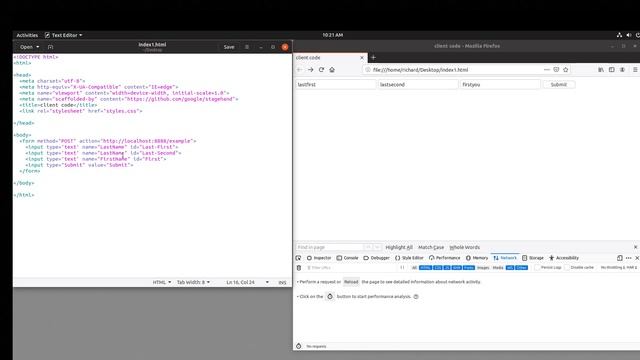Open a new Firefox tab
The image size is (640, 360).
373,58
